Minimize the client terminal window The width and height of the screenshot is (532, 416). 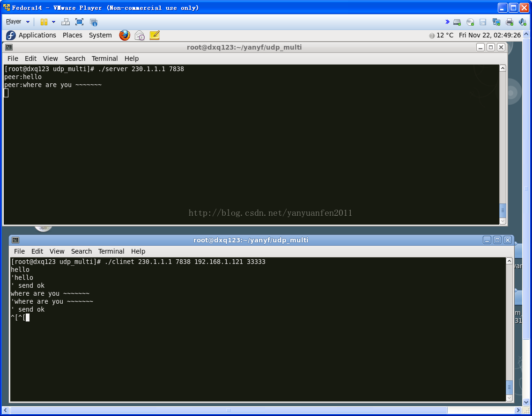487,240
